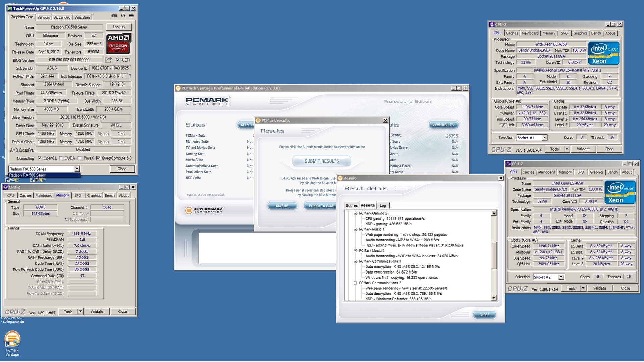Click the PCMark Vantage title bar icon

pos(178,88)
